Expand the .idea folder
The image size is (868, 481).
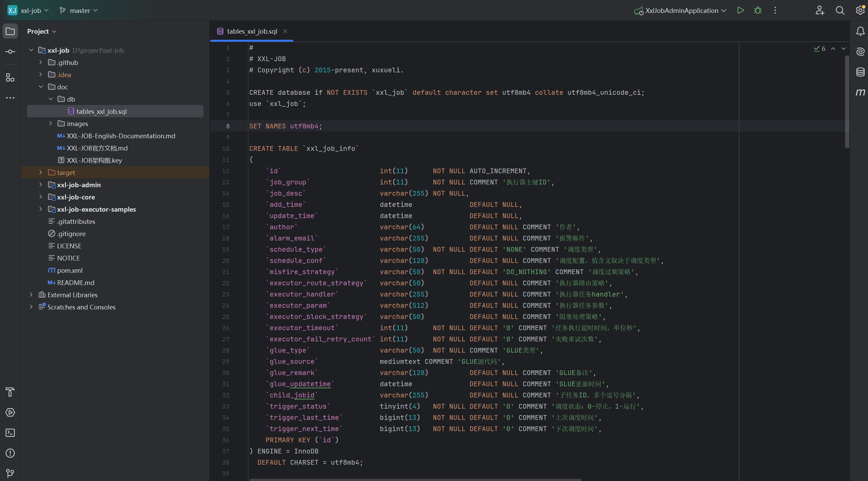click(x=41, y=74)
